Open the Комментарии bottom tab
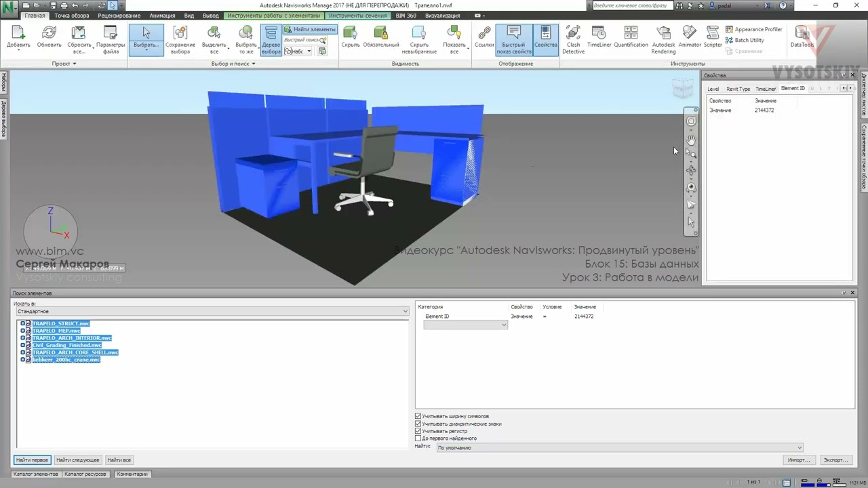The image size is (868, 488). pyautogui.click(x=132, y=474)
